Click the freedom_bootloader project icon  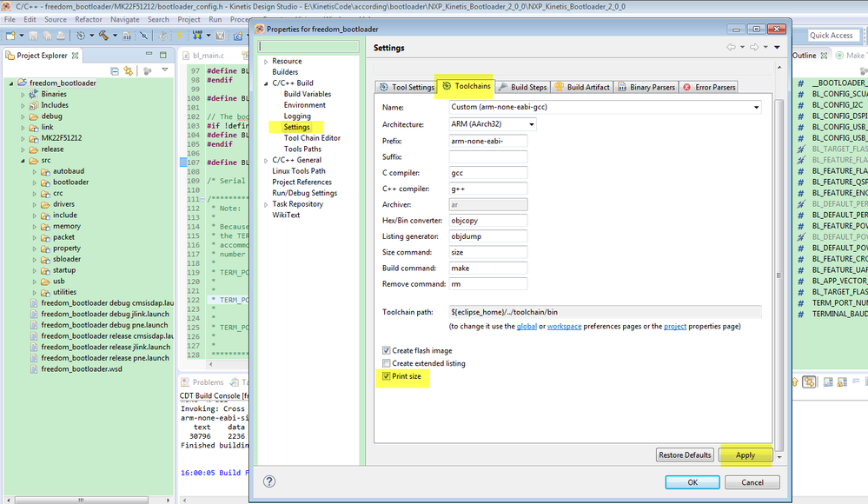point(22,83)
